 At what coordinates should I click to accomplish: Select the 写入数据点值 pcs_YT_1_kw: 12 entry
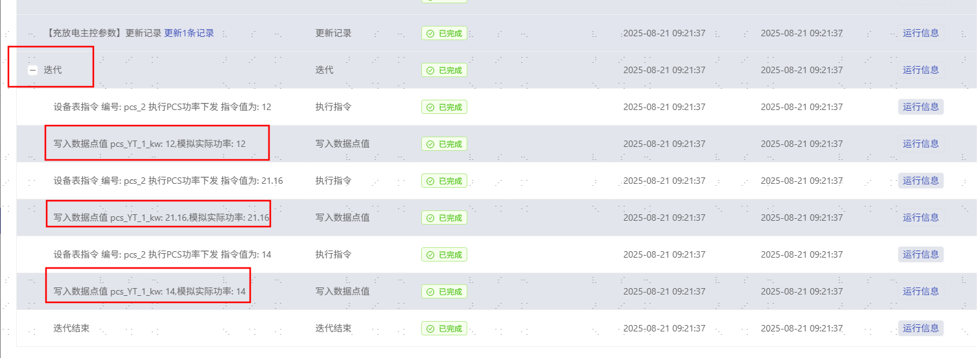tap(150, 144)
